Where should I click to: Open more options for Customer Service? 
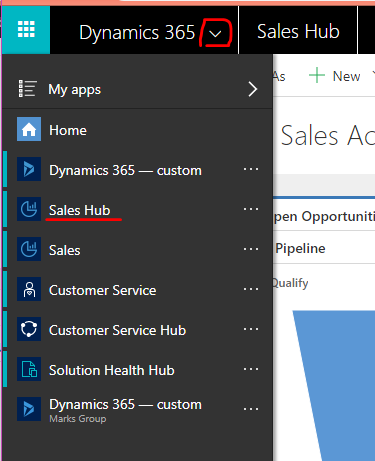[x=251, y=289]
